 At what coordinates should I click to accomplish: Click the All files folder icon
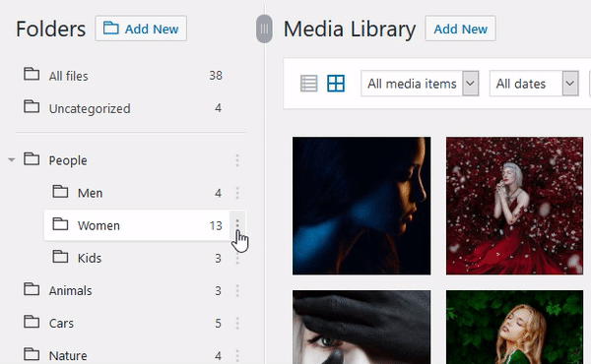click(32, 74)
